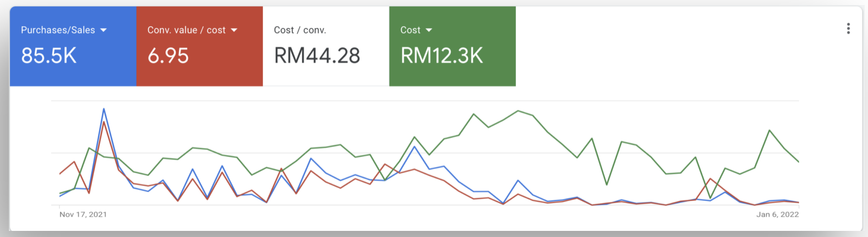The height and width of the screenshot is (237, 868).
Task: Open the three-dot more options menu
Action: coord(848,29)
